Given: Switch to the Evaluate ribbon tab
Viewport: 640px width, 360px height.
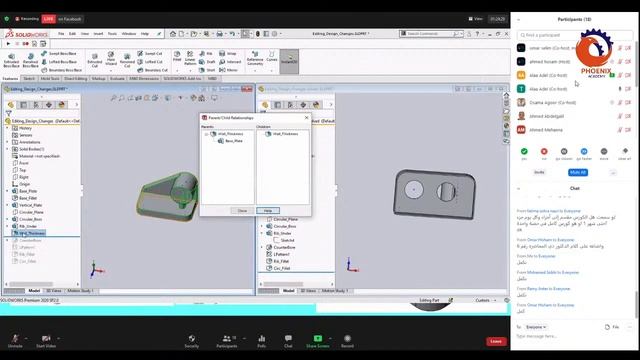Looking at the screenshot, I should tap(117, 78).
